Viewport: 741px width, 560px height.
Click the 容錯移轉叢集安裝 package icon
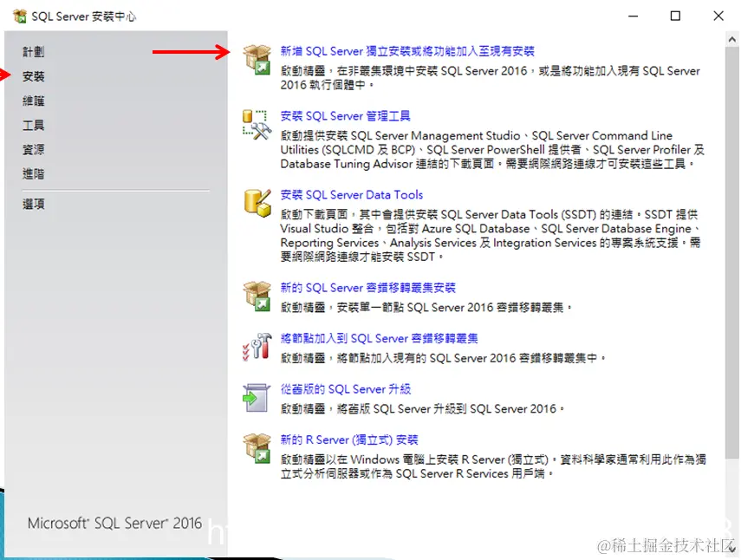click(257, 295)
